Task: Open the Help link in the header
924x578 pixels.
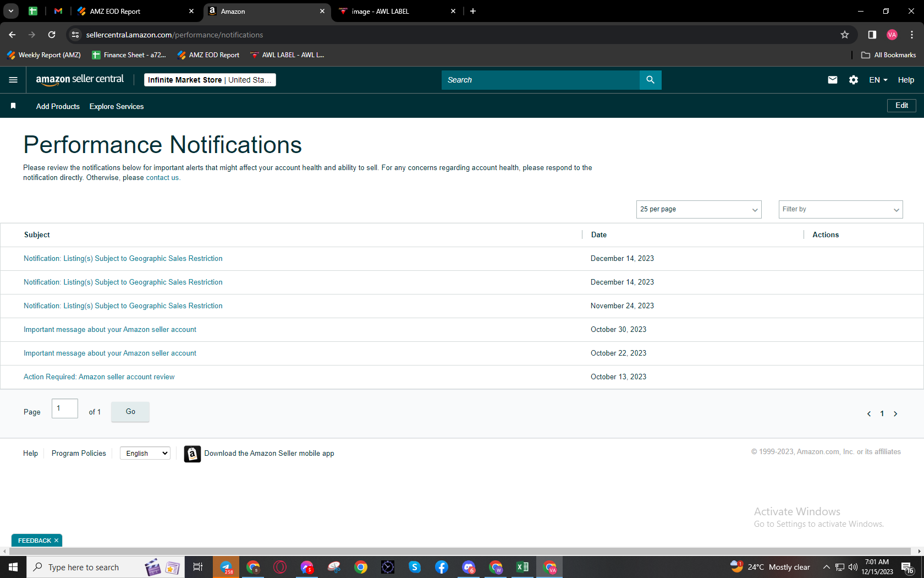Action: 906,80
